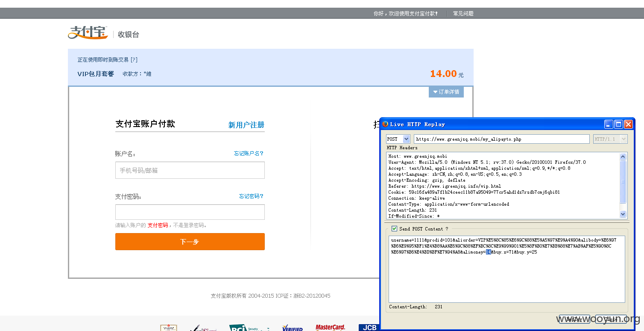Click the Host: www.greenjsq.mobi header line
The width and height of the screenshot is (644, 331).
418,157
